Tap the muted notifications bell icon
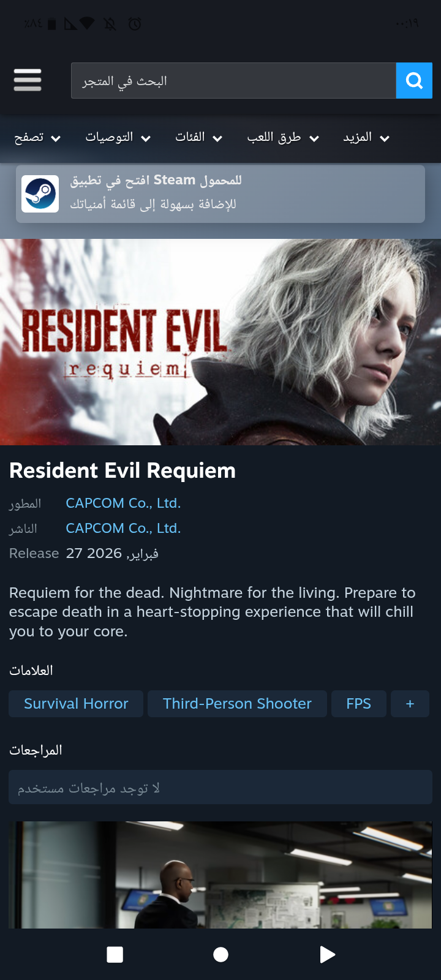Screen dimensions: 441x980 (x=110, y=24)
